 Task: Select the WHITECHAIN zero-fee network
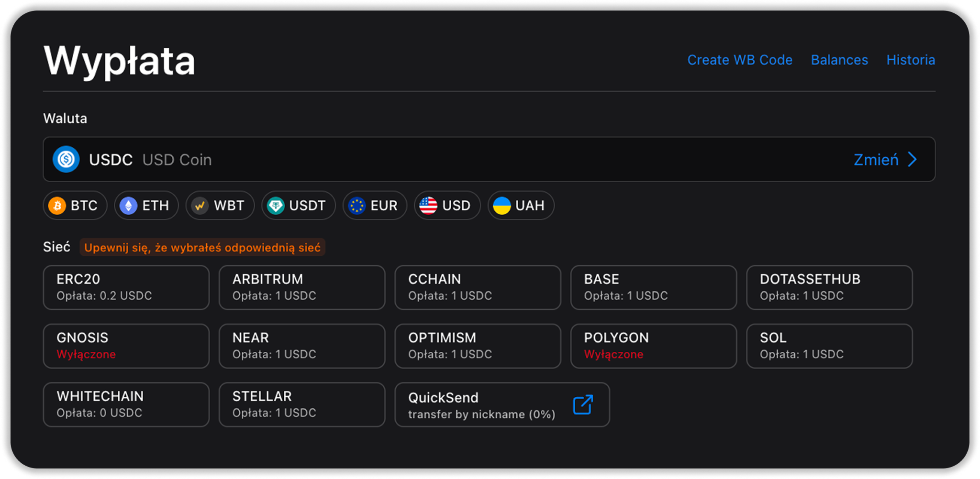[x=126, y=404]
